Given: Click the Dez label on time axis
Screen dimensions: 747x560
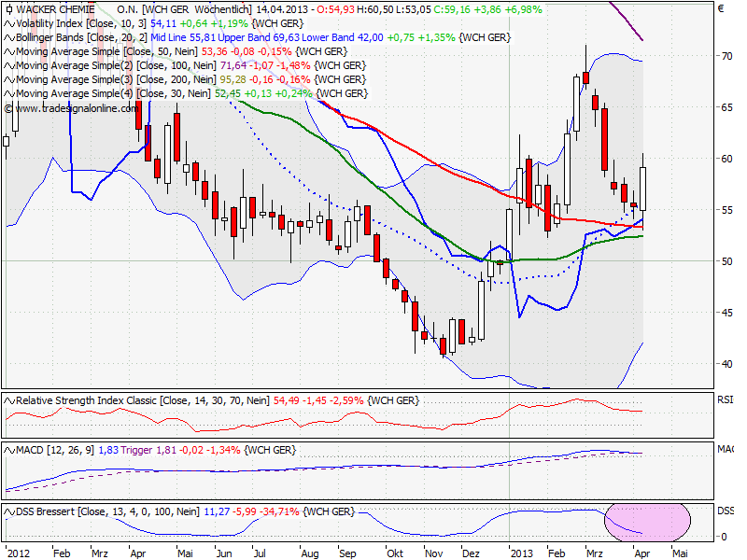Looking at the screenshot, I should click(472, 553).
